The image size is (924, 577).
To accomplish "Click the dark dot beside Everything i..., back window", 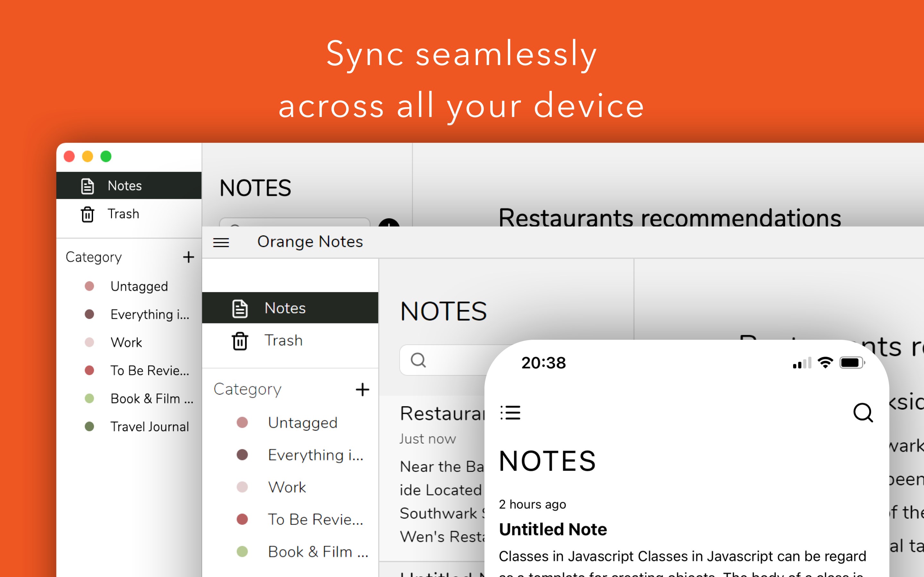I will [89, 314].
